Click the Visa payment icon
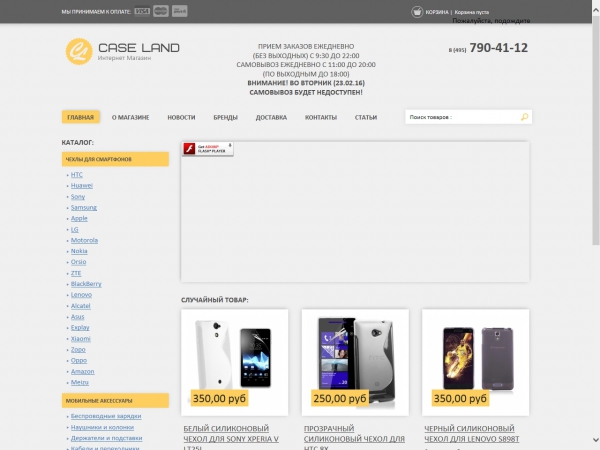 click(142, 11)
